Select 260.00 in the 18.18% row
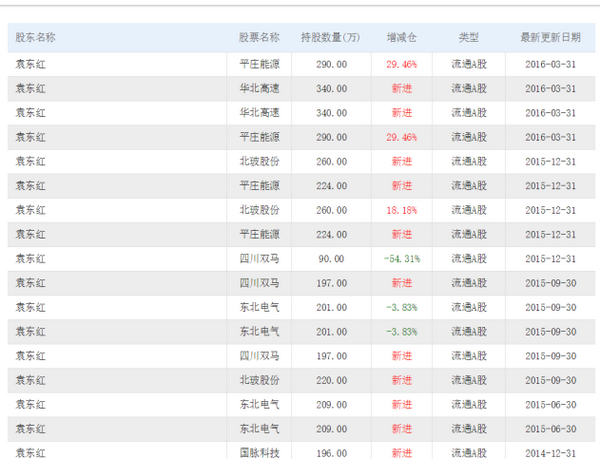The width and height of the screenshot is (600, 459). click(331, 210)
